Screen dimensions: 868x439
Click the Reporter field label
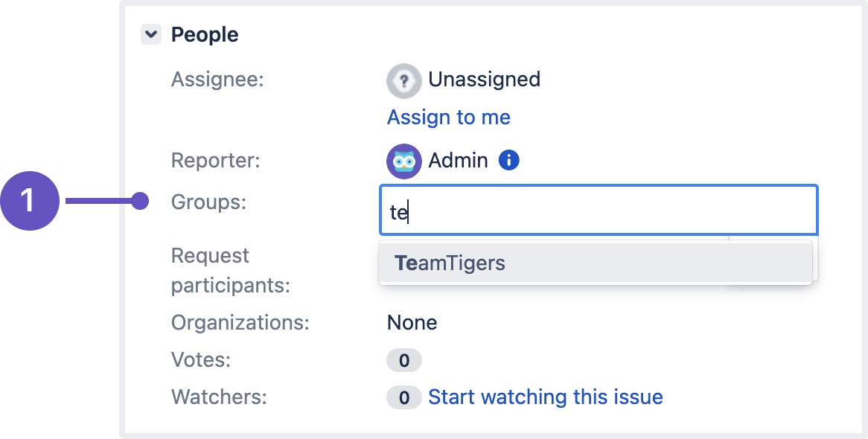pos(216,160)
